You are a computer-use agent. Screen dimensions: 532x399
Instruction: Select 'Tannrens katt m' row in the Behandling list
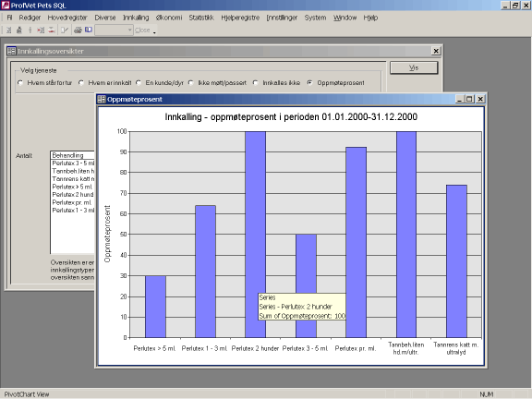pos(73,179)
